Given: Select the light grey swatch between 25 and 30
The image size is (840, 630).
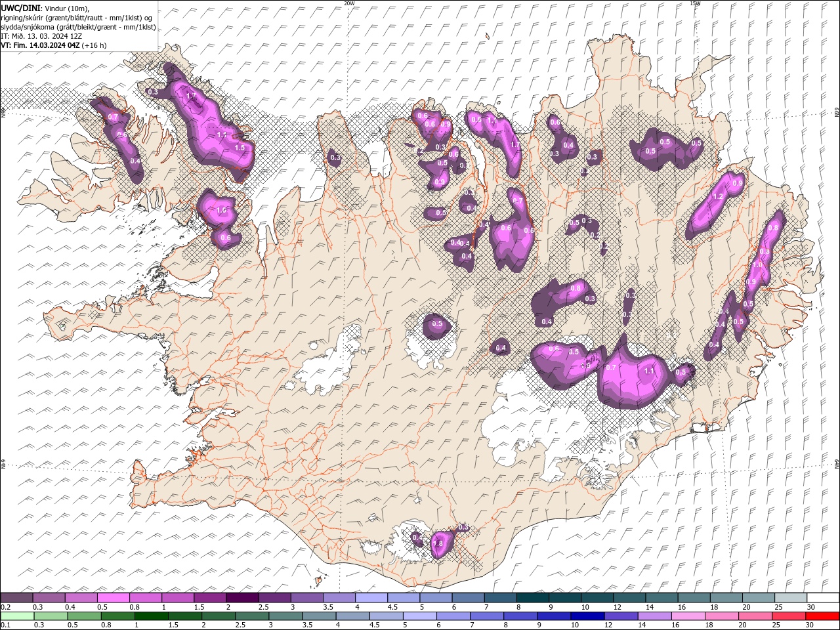Looking at the screenshot, I should 790,598.
